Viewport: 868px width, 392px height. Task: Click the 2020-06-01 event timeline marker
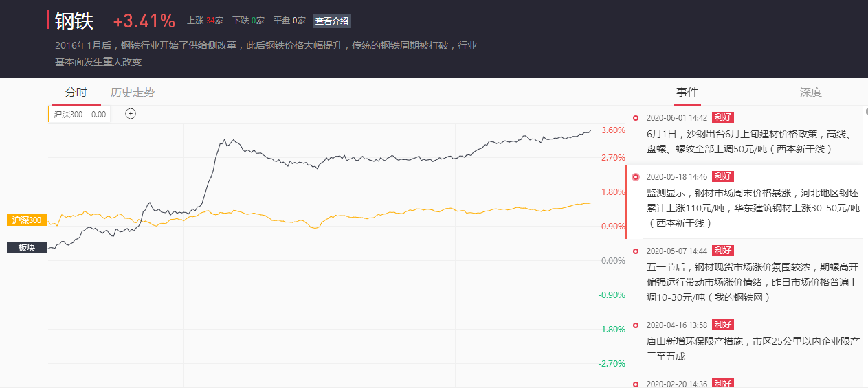click(x=636, y=117)
